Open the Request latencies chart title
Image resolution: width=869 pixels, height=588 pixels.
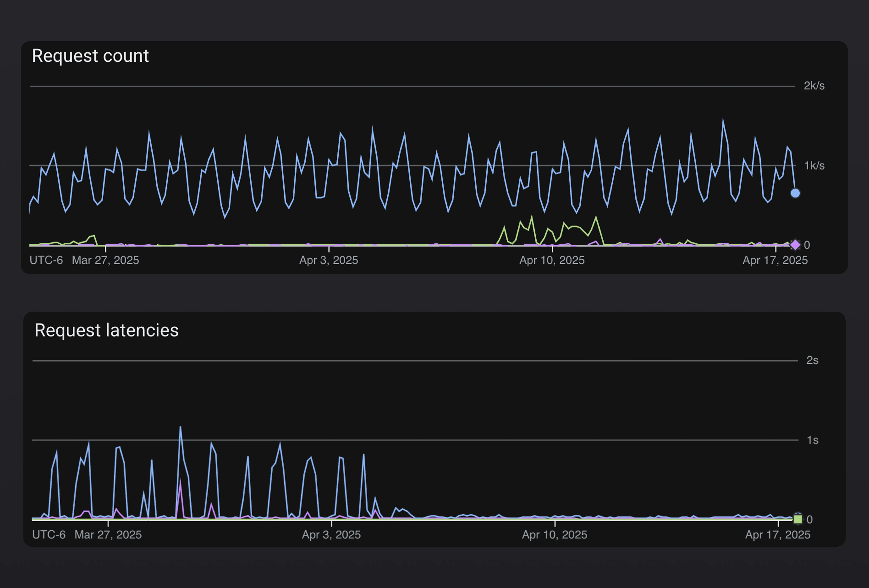tap(107, 330)
